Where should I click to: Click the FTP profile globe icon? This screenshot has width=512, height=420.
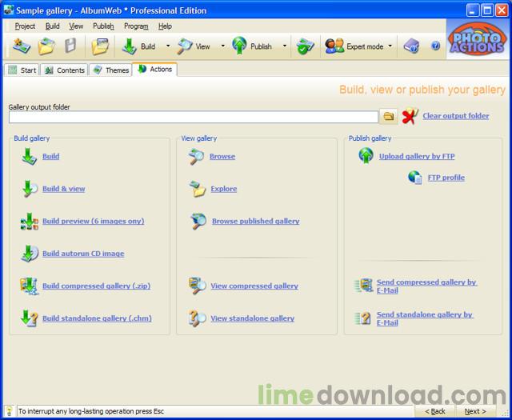[415, 178]
